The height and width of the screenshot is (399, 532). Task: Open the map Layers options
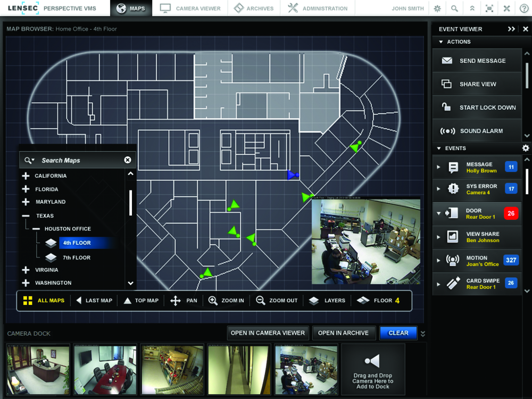[x=327, y=300]
